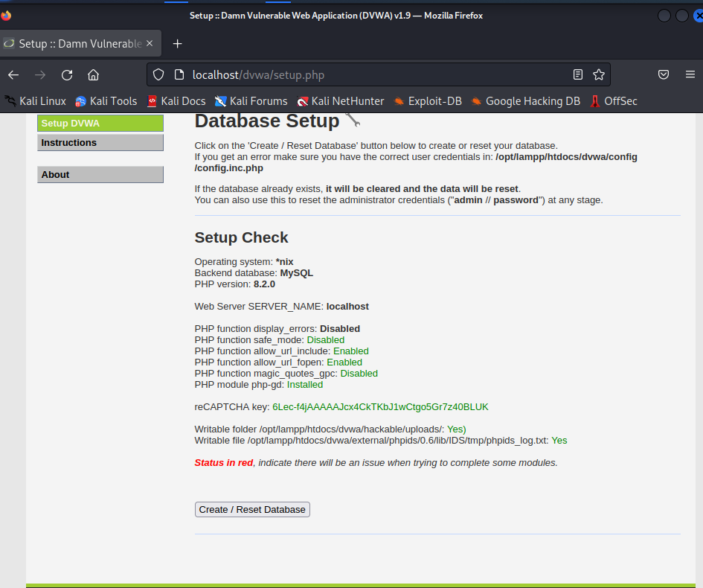Open Kali NetHunter bookmark
Image resolution: width=703 pixels, height=588 pixels.
tap(341, 101)
